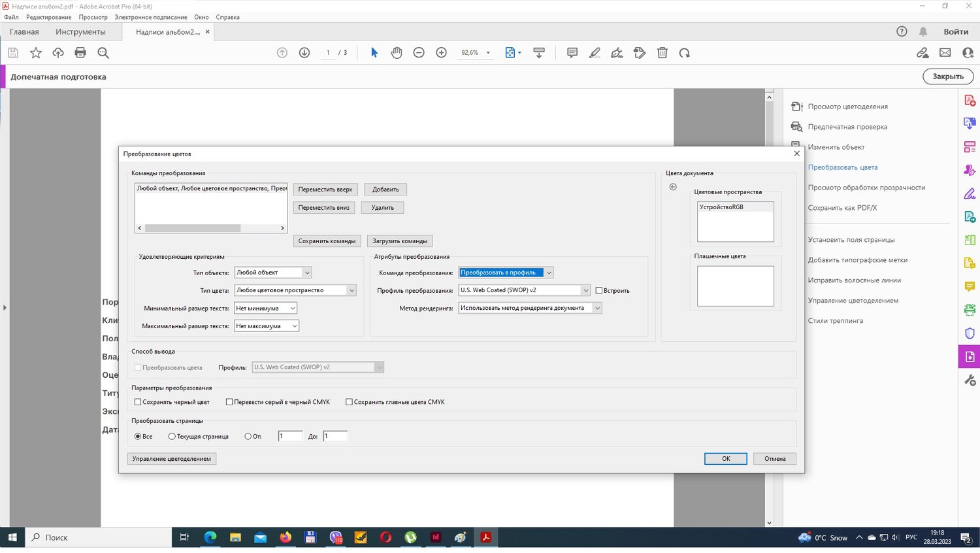Add the file to favorites with the star icon
The image size is (980, 553).
tap(36, 53)
